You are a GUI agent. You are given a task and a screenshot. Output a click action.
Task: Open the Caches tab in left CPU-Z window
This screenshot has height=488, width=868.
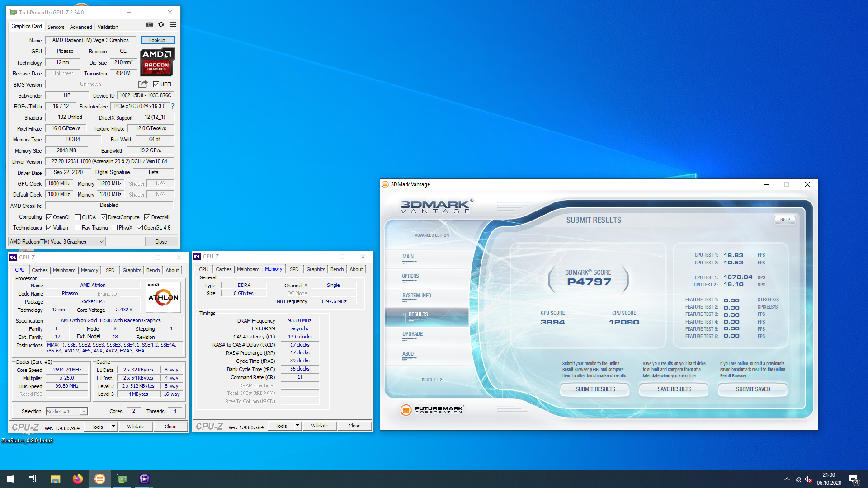(40, 270)
